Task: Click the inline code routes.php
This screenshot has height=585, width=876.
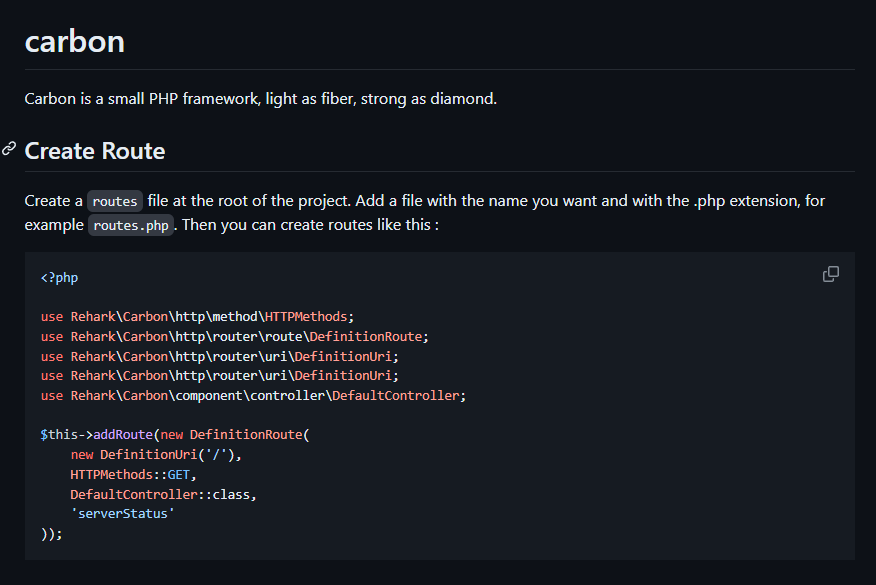Action: pyautogui.click(x=131, y=225)
